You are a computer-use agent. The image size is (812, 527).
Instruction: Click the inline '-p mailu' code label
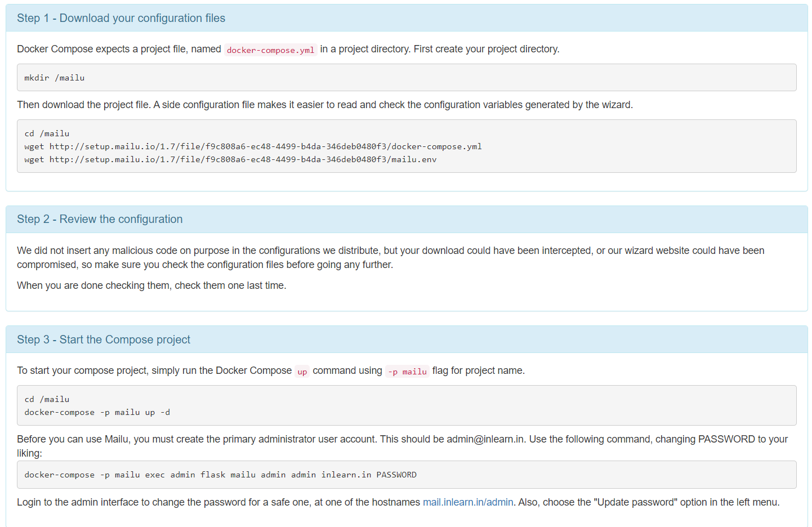(x=407, y=371)
